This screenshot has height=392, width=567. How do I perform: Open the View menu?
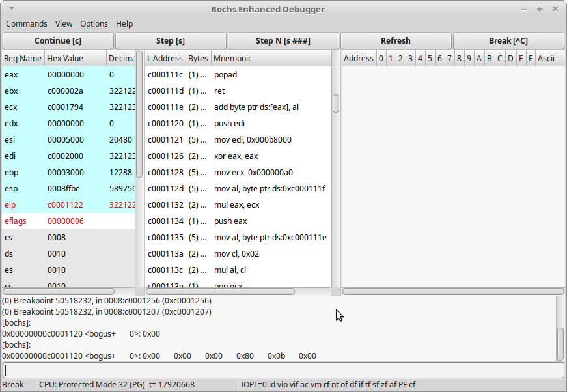click(64, 24)
